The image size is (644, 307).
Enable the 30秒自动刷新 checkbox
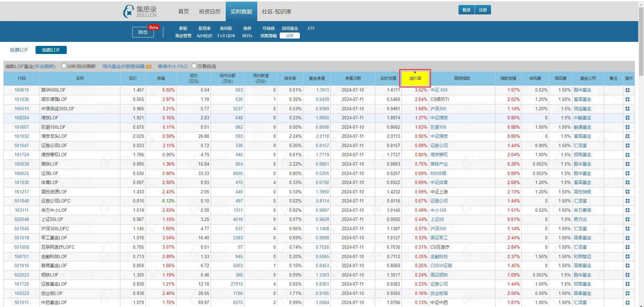(x=64, y=66)
